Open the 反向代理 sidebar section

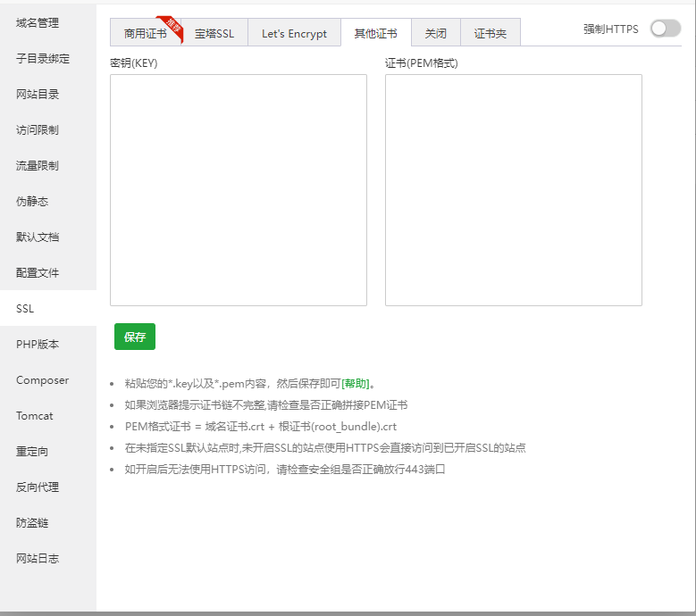tap(48, 487)
